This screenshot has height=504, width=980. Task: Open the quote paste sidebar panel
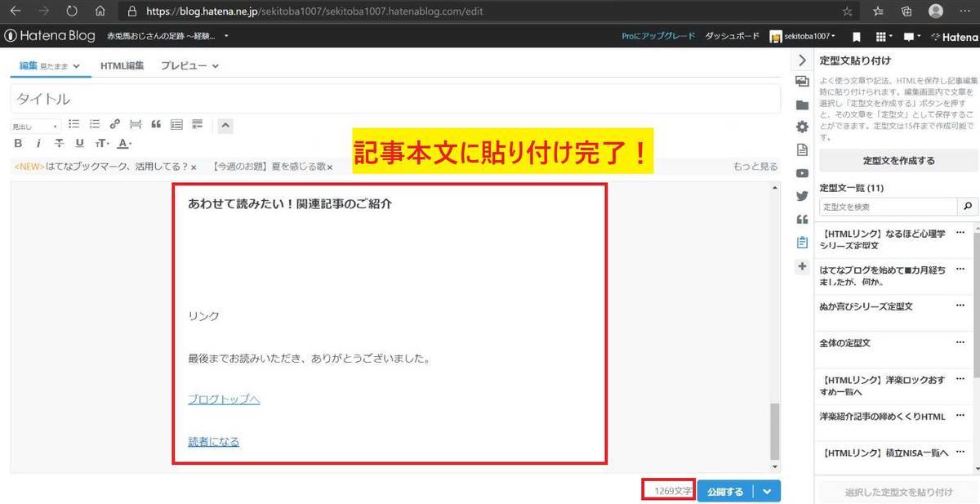[802, 219]
